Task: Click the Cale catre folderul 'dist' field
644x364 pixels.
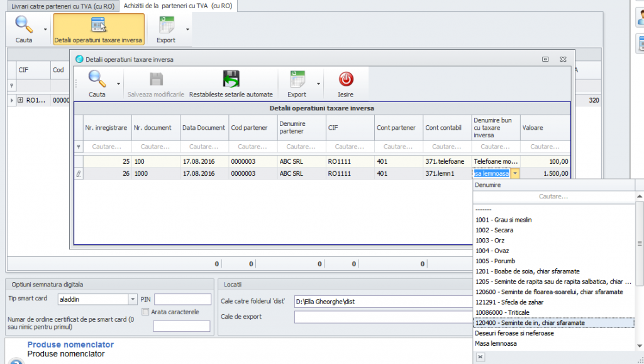Action: click(384, 302)
